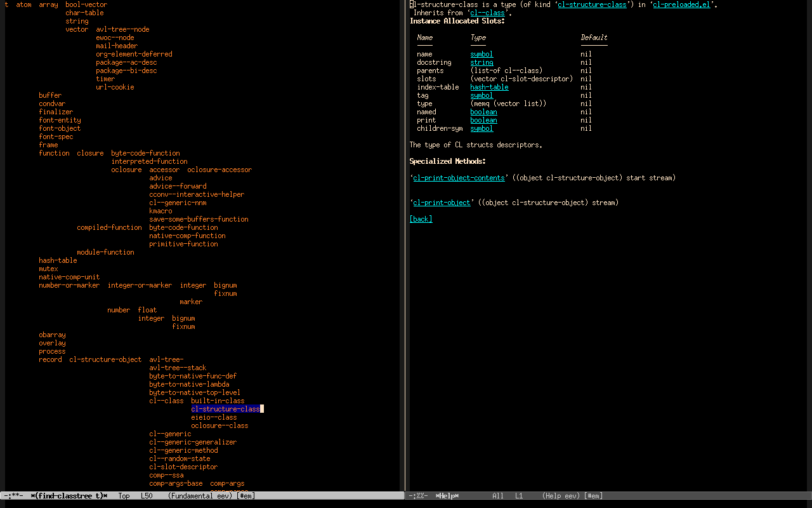Select highlighted cl-structure-class in the class tree

point(225,409)
